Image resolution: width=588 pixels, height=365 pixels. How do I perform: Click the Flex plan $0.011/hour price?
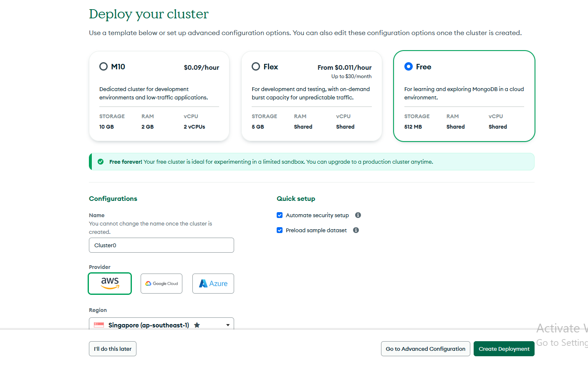[344, 67]
